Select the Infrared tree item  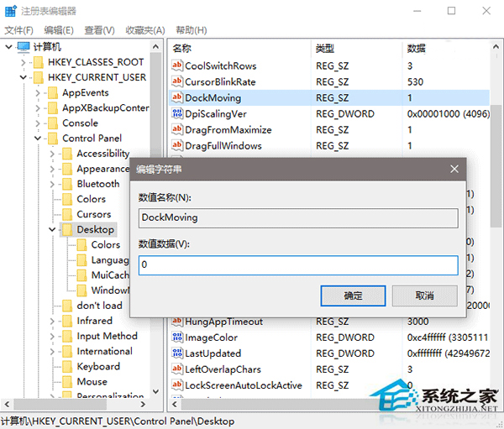[x=94, y=321]
